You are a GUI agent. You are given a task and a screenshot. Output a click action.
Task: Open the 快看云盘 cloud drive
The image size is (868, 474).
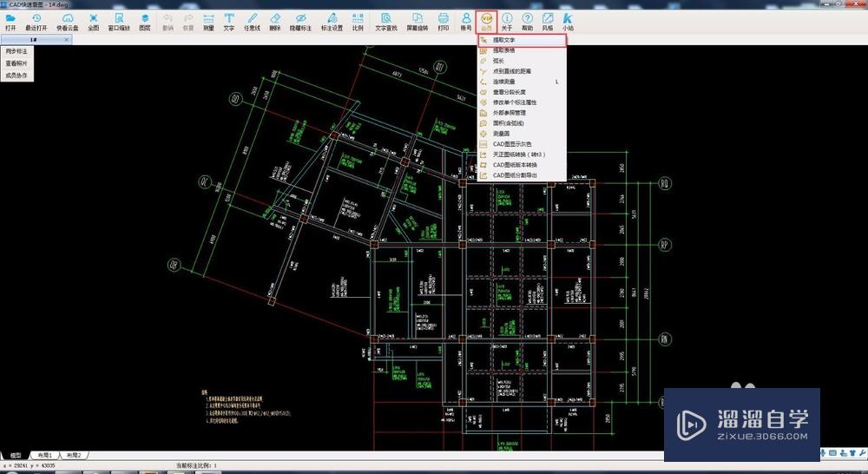point(68,23)
